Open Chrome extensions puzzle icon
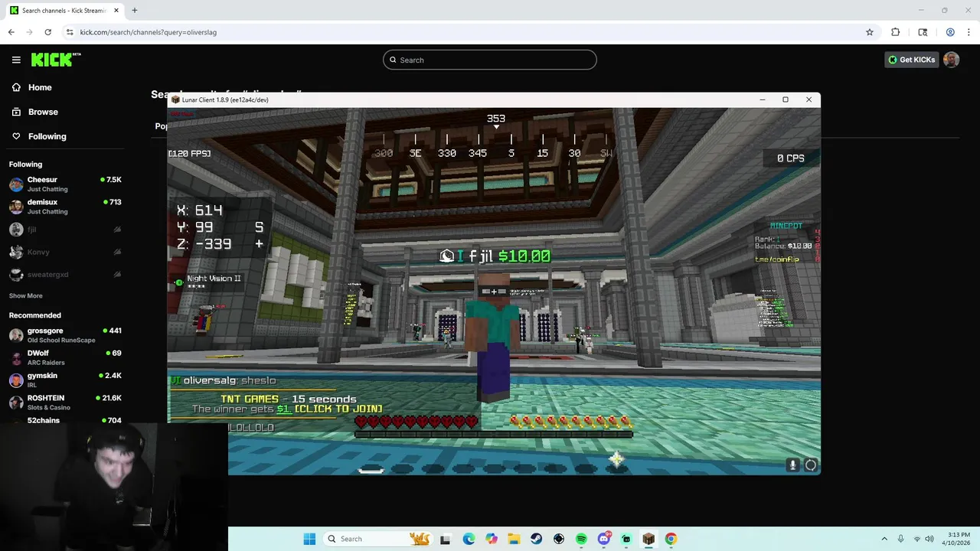Viewport: 980px width, 551px height. click(x=895, y=32)
